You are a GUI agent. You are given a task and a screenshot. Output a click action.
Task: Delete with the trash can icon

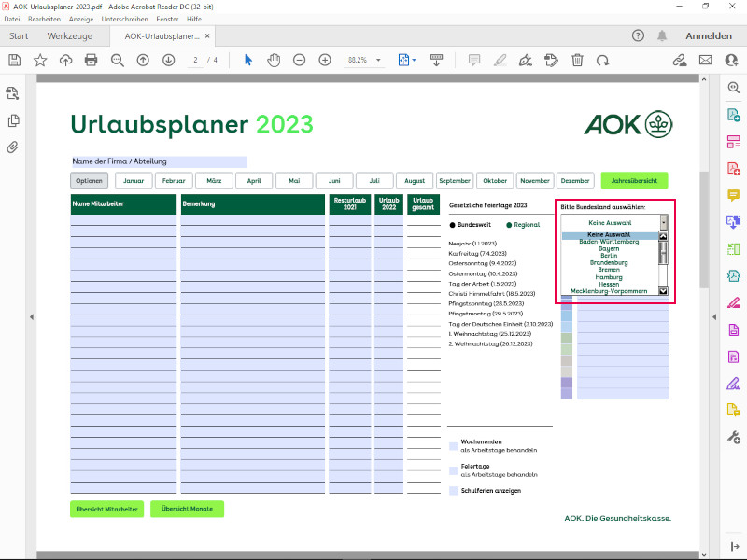[x=577, y=60]
